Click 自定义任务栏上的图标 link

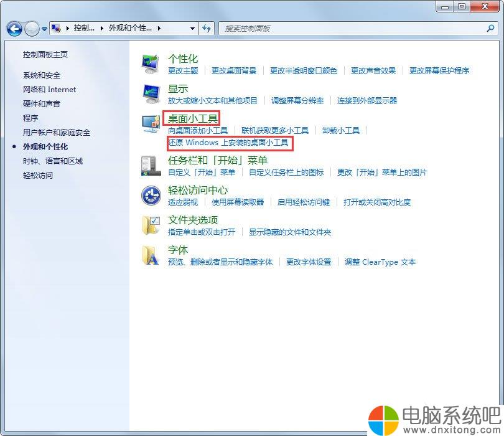pos(286,173)
